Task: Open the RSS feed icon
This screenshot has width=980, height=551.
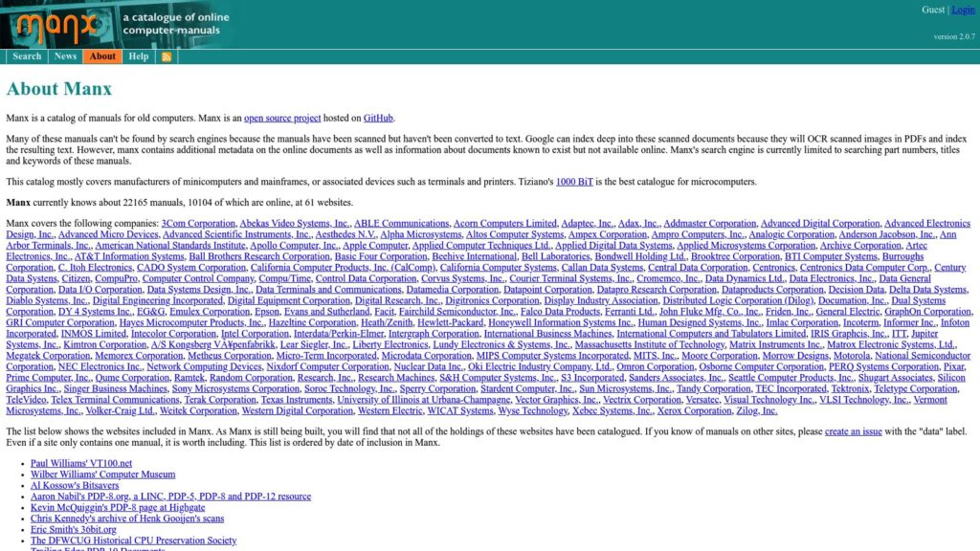Action: [x=167, y=56]
